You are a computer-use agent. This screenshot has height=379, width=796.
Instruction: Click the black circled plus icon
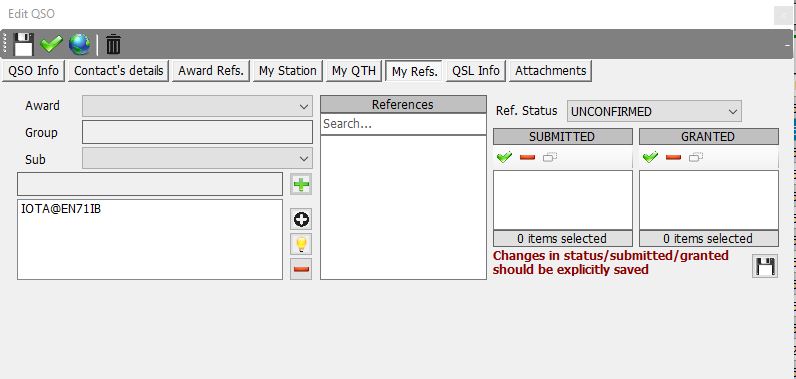[302, 220]
